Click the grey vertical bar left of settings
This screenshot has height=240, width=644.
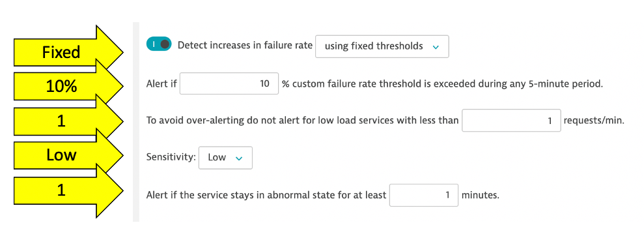(x=136, y=122)
